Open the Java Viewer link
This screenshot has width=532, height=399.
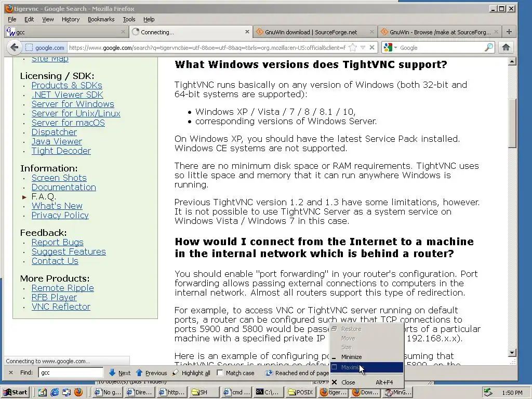point(57,141)
